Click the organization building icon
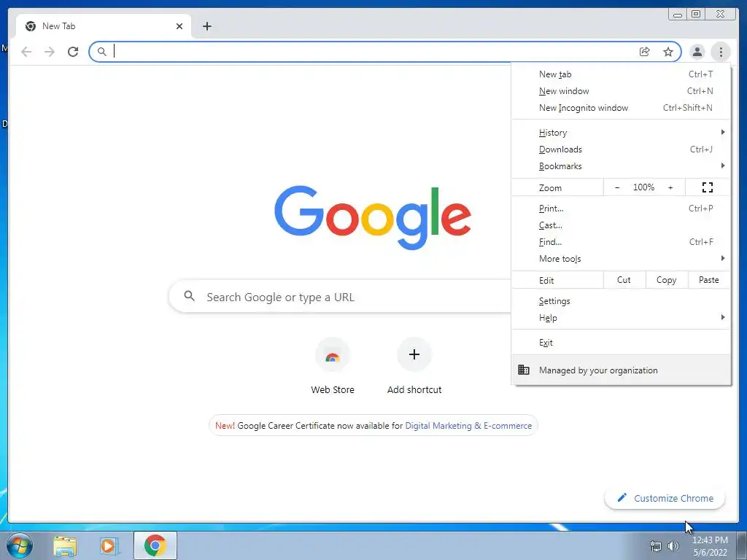The image size is (747, 560). tap(524, 370)
